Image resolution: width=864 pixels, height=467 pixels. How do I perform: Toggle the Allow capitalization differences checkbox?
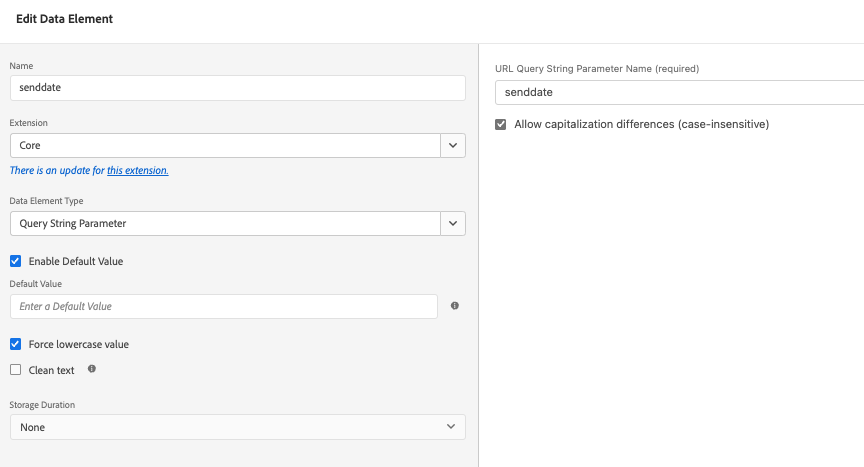501,125
